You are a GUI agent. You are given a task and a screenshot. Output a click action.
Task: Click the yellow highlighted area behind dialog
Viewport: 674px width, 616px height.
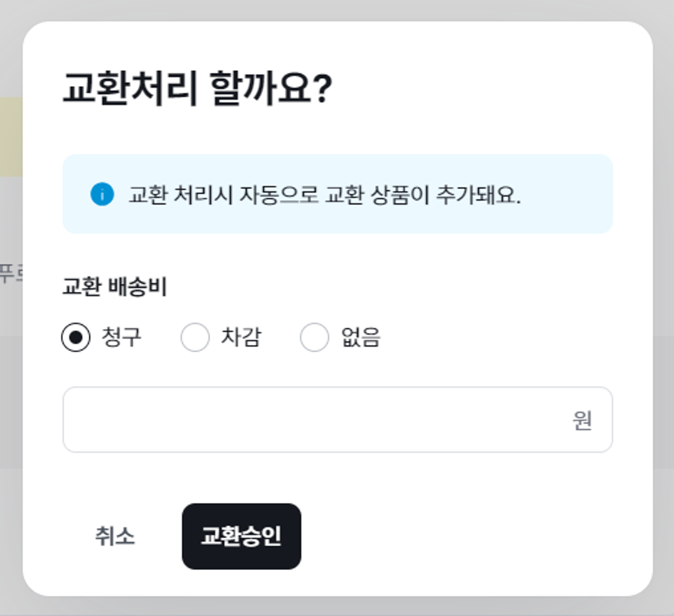pos(11,137)
